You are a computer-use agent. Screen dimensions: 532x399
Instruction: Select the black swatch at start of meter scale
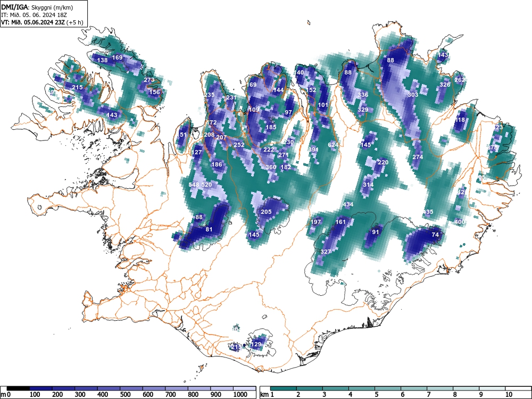[18, 388]
